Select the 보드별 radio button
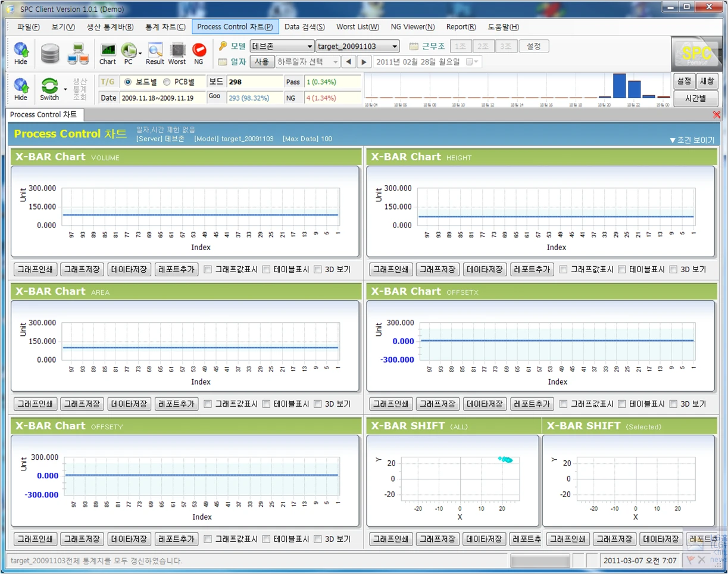This screenshot has height=574, width=728. coord(128,82)
